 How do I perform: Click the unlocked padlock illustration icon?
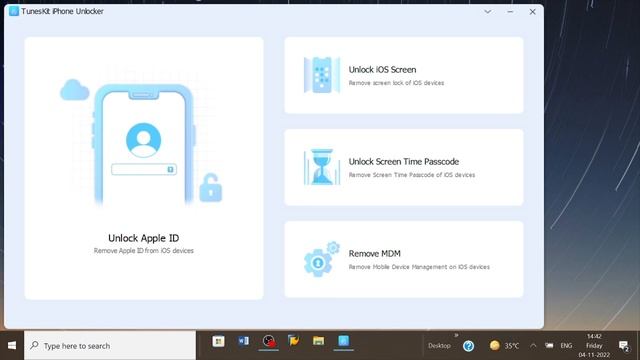click(x=211, y=188)
